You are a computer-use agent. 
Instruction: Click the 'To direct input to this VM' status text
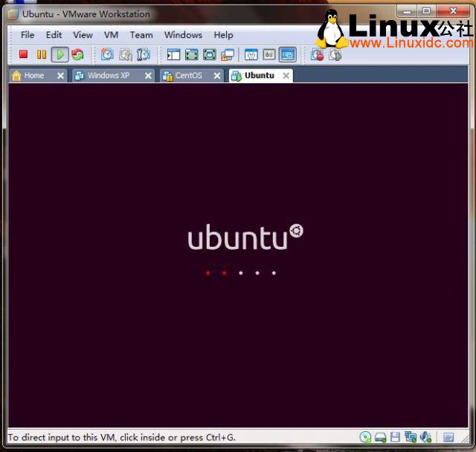121,437
